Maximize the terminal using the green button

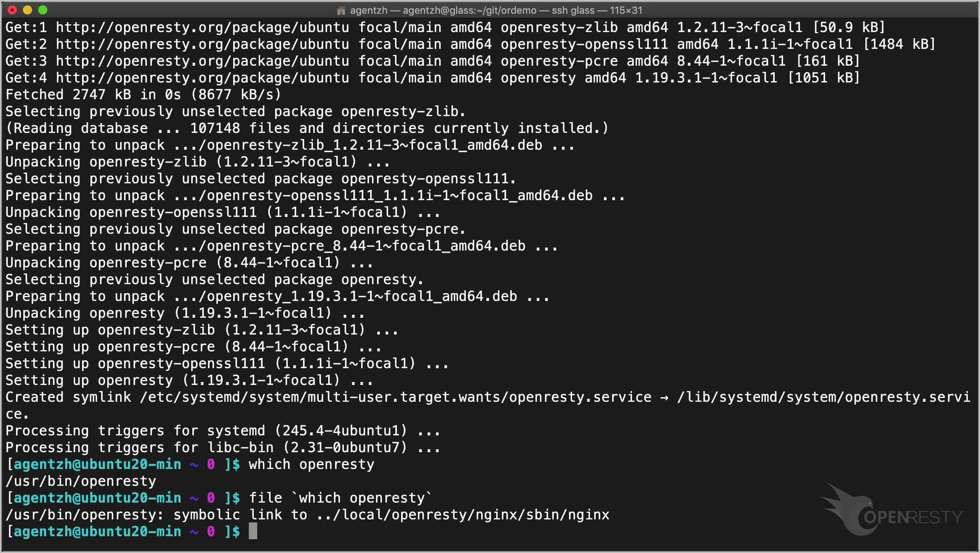pyautogui.click(x=43, y=10)
